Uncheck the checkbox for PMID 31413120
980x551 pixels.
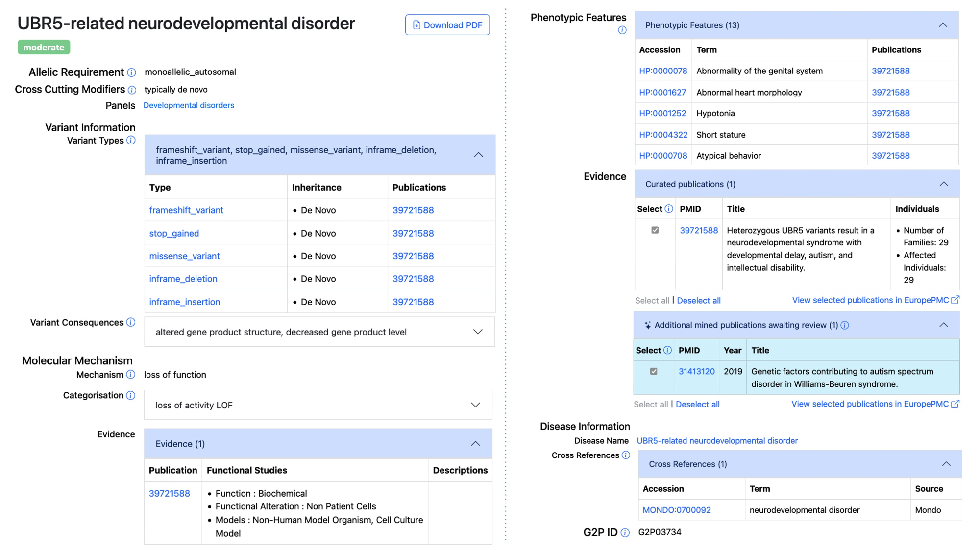[654, 372]
